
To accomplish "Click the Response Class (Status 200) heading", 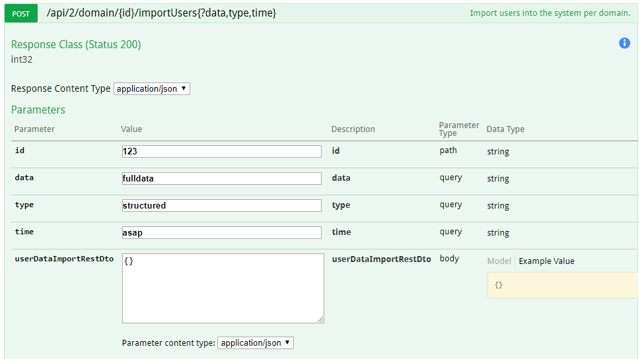I will pos(76,44).
